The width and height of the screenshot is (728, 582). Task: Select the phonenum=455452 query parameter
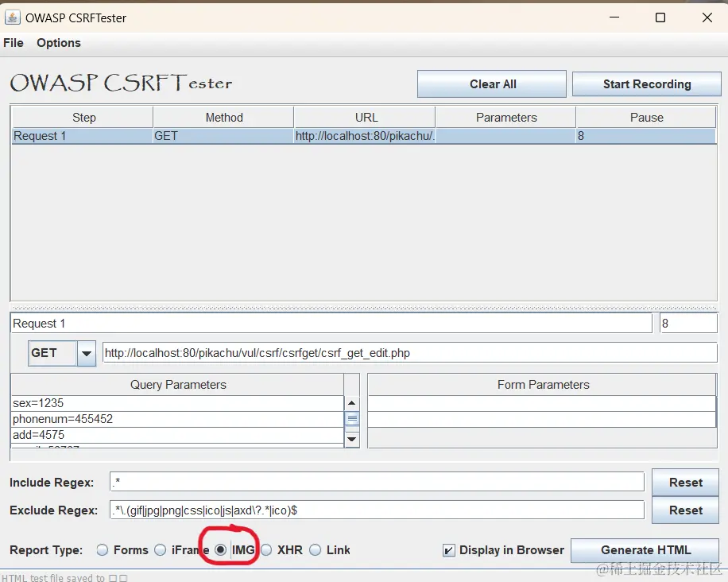tap(178, 419)
